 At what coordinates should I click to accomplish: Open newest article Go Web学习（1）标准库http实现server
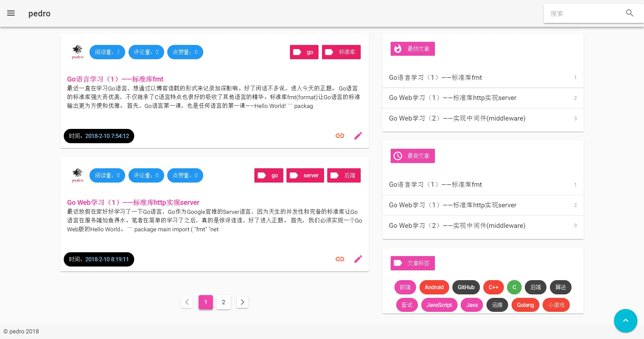[x=483, y=205]
